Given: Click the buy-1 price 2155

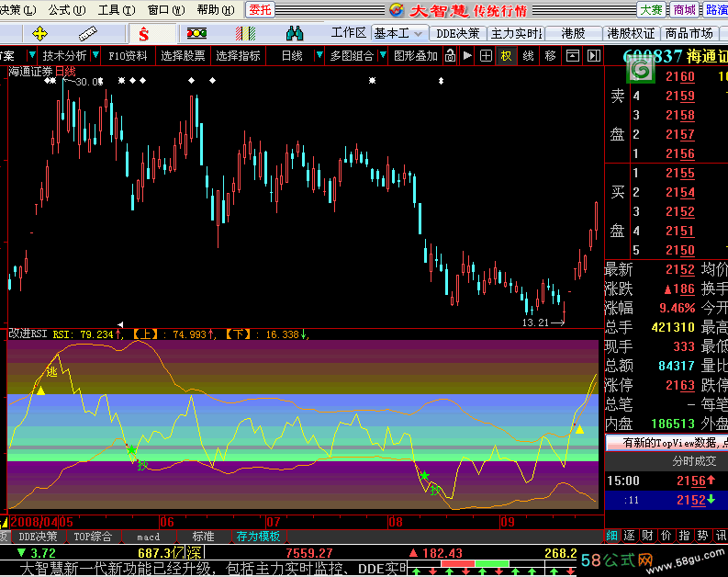Looking at the screenshot, I should tap(679, 174).
